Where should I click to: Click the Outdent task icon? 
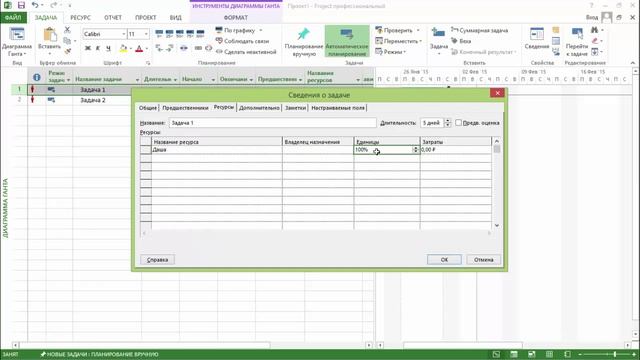(x=159, y=48)
